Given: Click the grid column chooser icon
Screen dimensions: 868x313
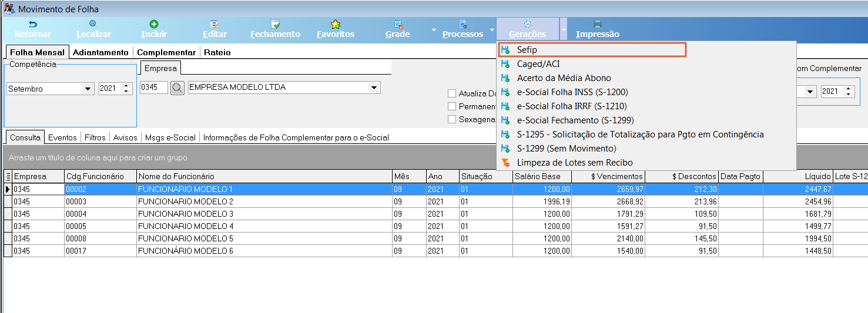Looking at the screenshot, I should point(8,177).
